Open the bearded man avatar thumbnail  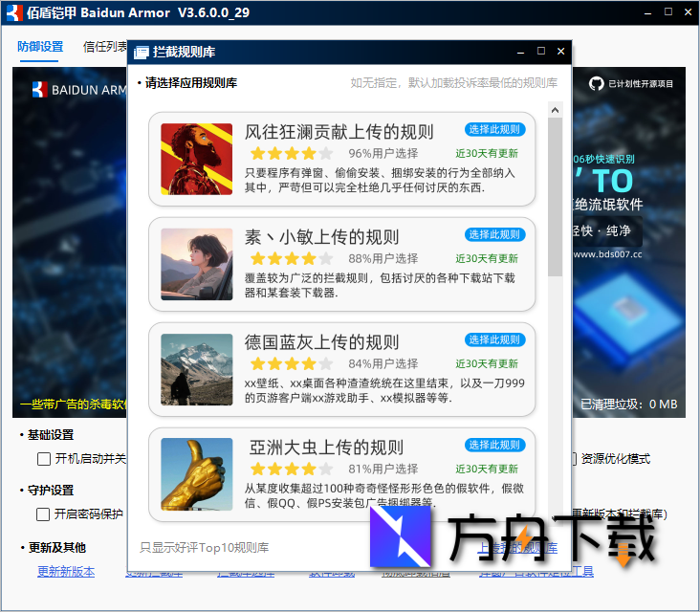click(x=196, y=159)
